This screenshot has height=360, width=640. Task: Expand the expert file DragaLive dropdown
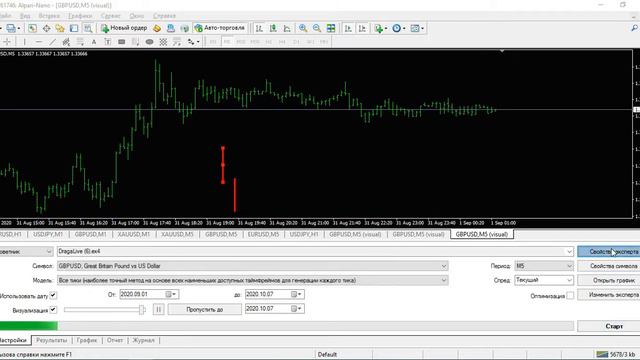click(569, 251)
